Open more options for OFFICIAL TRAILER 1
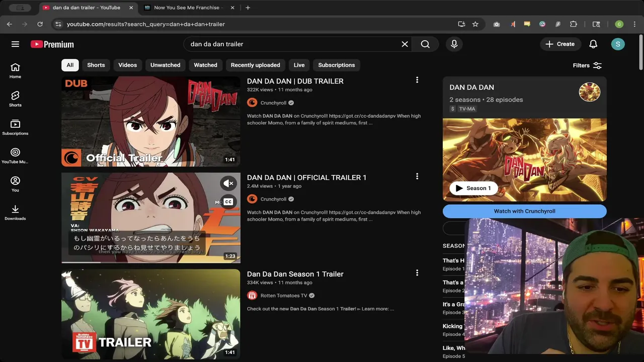The height and width of the screenshot is (362, 644). point(417,176)
